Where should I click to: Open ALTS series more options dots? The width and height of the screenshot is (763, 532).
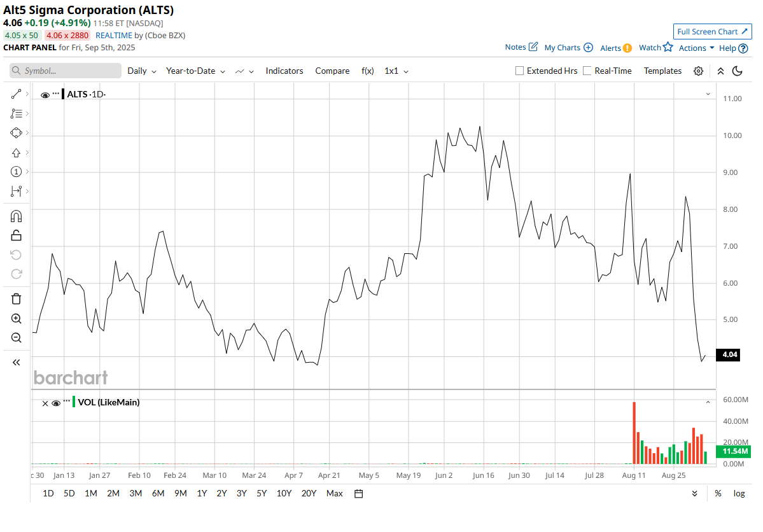click(56, 93)
